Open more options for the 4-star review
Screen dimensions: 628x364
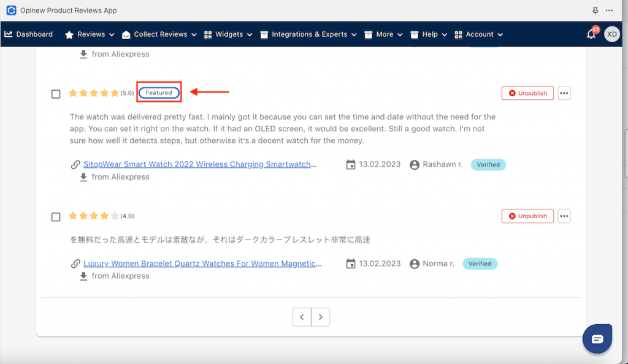tap(564, 216)
